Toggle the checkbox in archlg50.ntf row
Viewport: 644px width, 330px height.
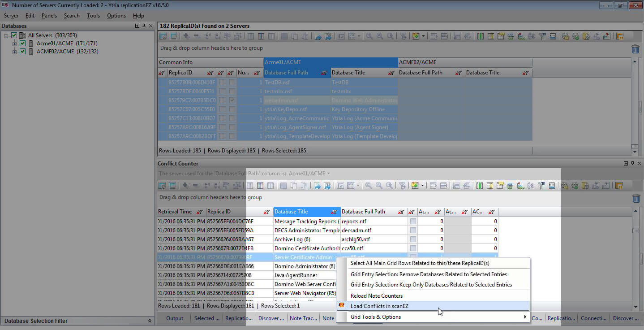click(x=413, y=239)
